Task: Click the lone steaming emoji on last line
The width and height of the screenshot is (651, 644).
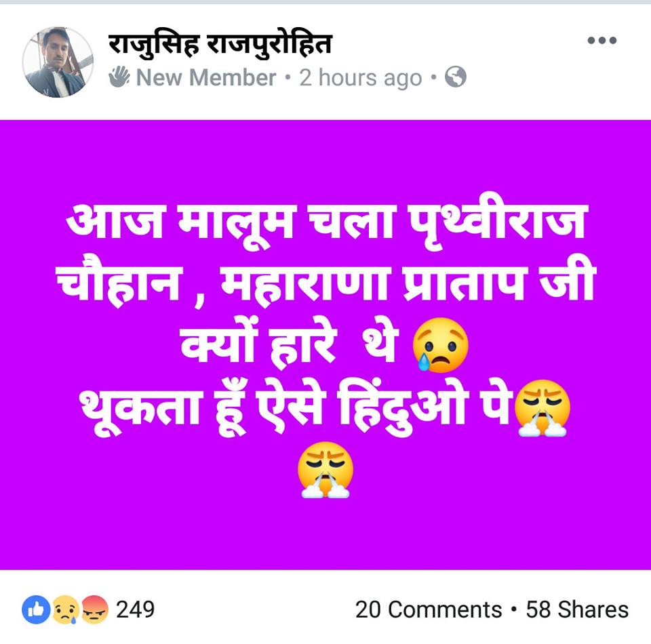Action: click(x=325, y=469)
